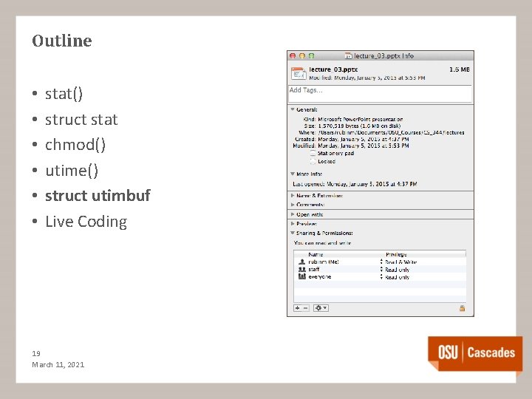Viewport: 532px width, 399px height.
Task: Expand the Comments section
Action: click(x=293, y=205)
